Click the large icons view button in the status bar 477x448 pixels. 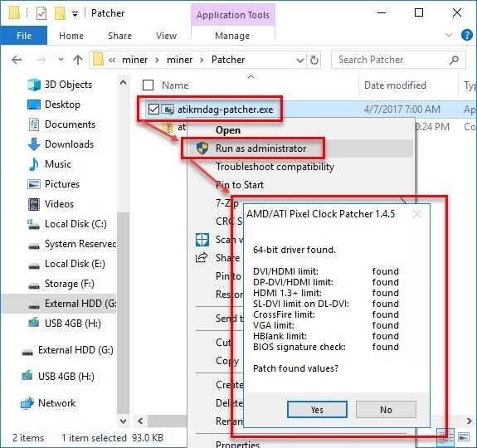pos(463,437)
